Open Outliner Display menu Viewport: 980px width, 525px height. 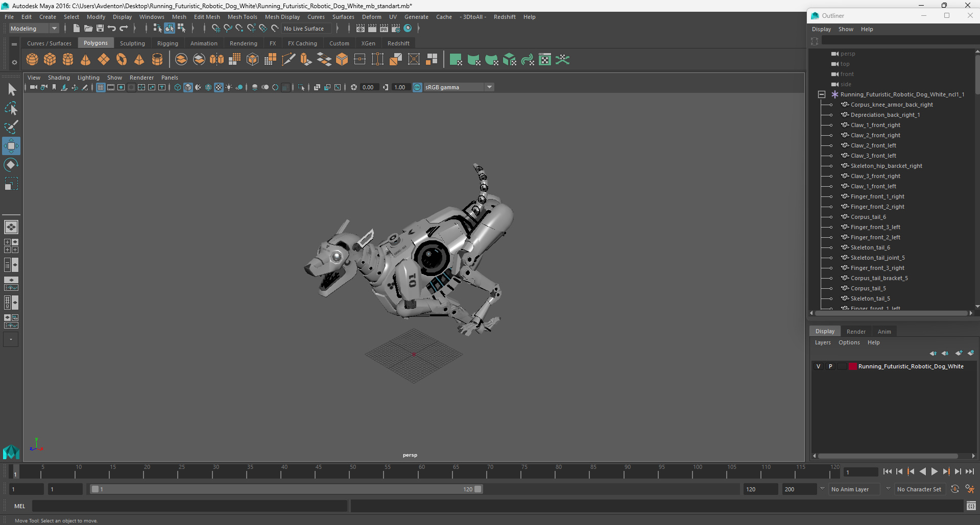pyautogui.click(x=821, y=29)
